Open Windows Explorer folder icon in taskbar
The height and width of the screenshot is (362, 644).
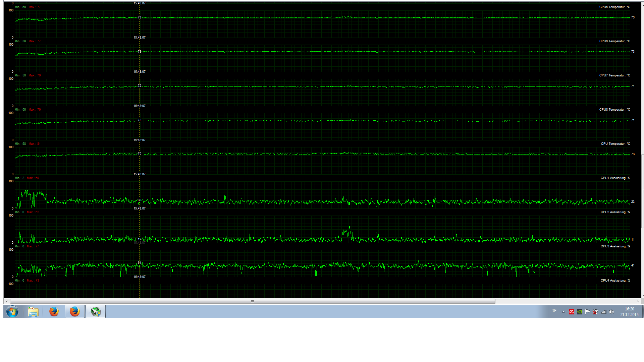pyautogui.click(x=33, y=312)
